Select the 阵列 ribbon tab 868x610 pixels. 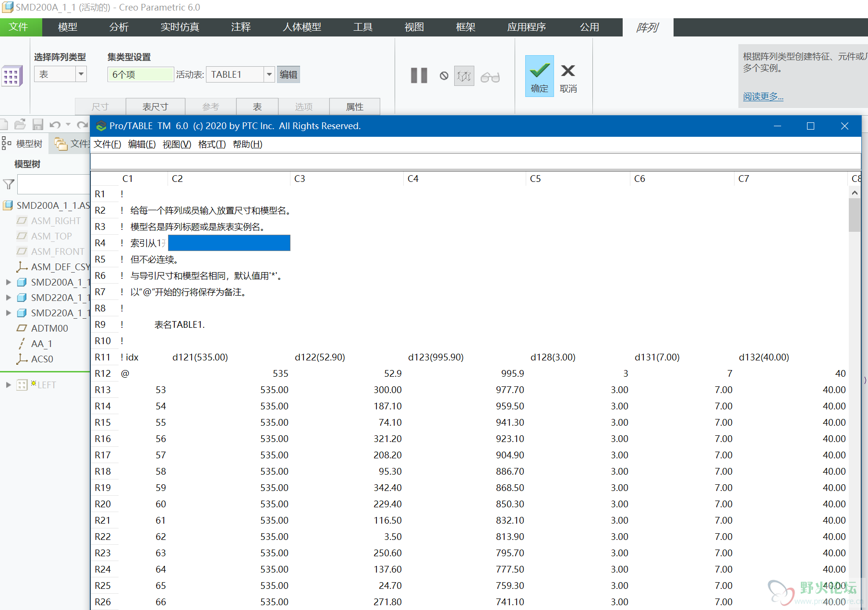(647, 27)
